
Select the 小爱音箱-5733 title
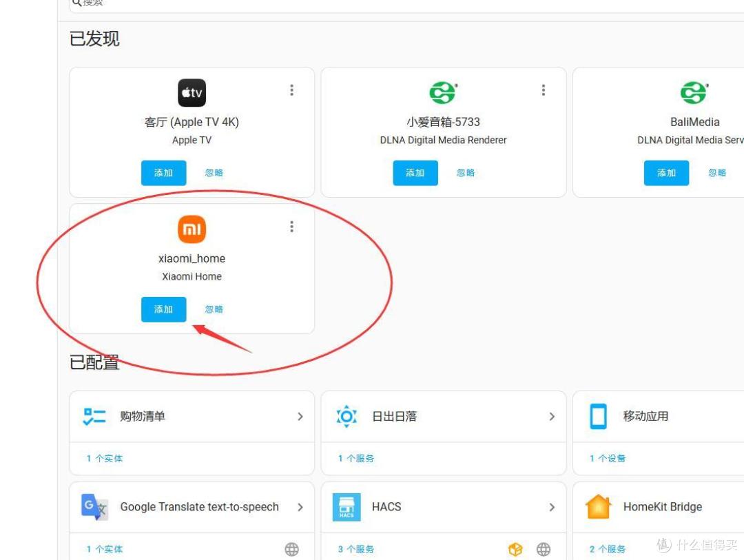pyautogui.click(x=443, y=122)
